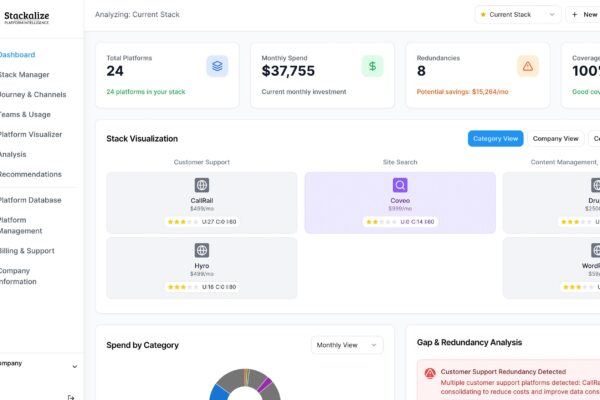Viewport: 600px width, 400px height.
Task: Click 'Site Search' category heading
Action: point(400,162)
